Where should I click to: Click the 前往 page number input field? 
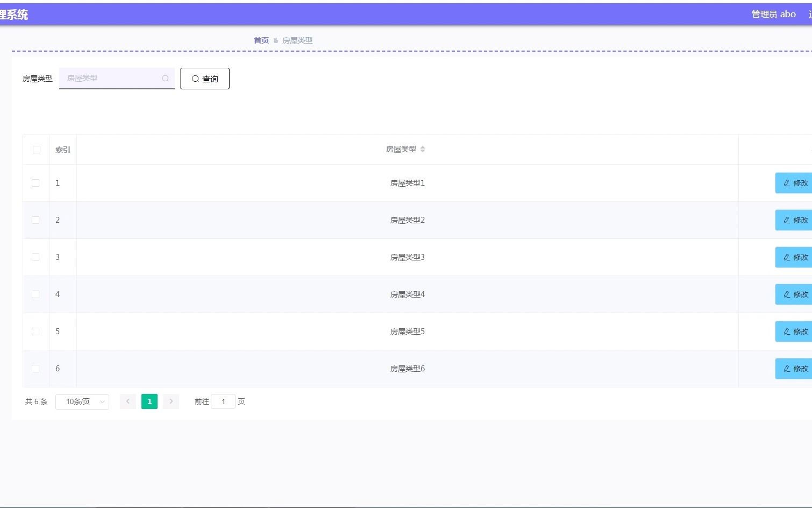223,401
